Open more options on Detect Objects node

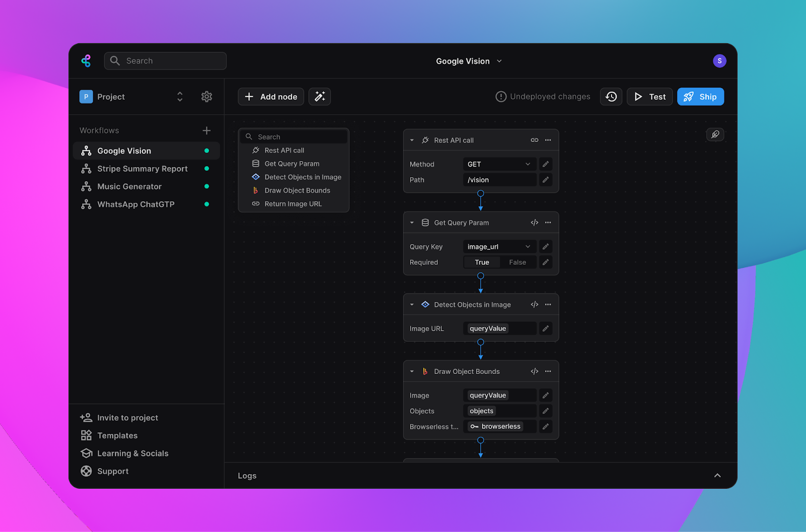click(548, 305)
